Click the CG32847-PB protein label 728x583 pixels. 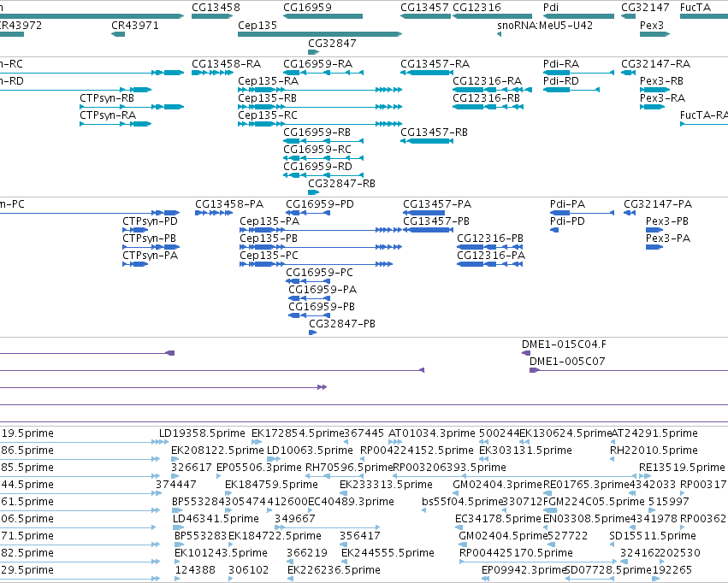click(x=341, y=324)
